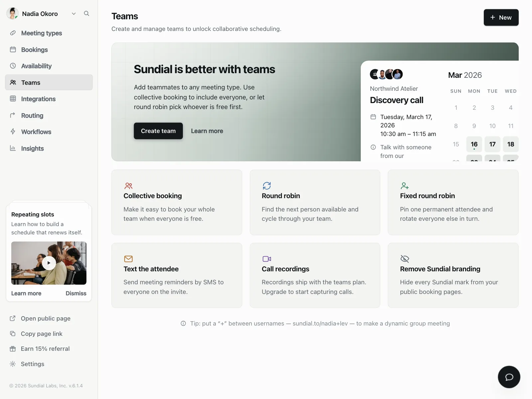Open Learn more link beside Create team
This screenshot has height=399, width=532.
(x=207, y=131)
